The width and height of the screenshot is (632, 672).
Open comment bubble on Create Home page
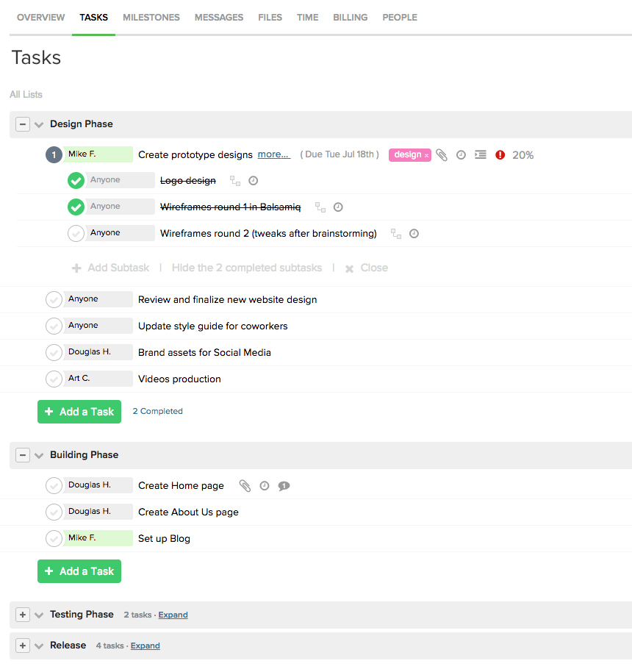coord(284,486)
